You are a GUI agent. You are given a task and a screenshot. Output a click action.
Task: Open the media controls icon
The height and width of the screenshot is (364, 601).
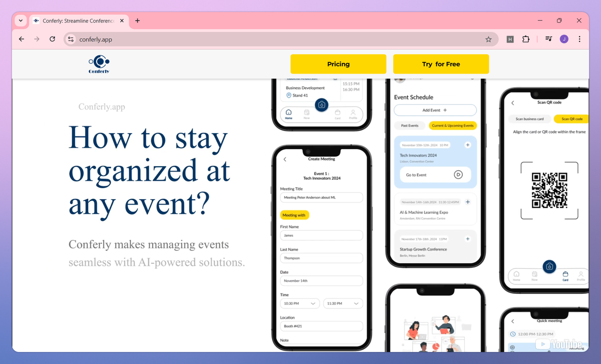tap(548, 39)
